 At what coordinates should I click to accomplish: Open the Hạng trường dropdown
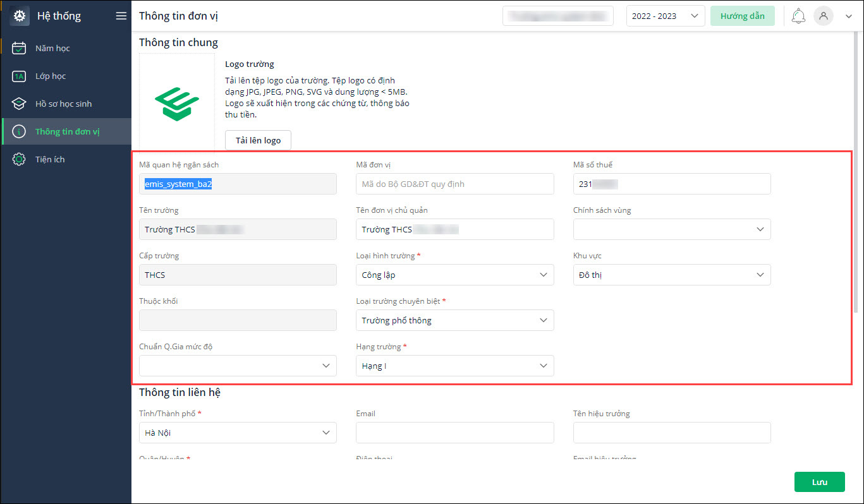click(x=455, y=366)
